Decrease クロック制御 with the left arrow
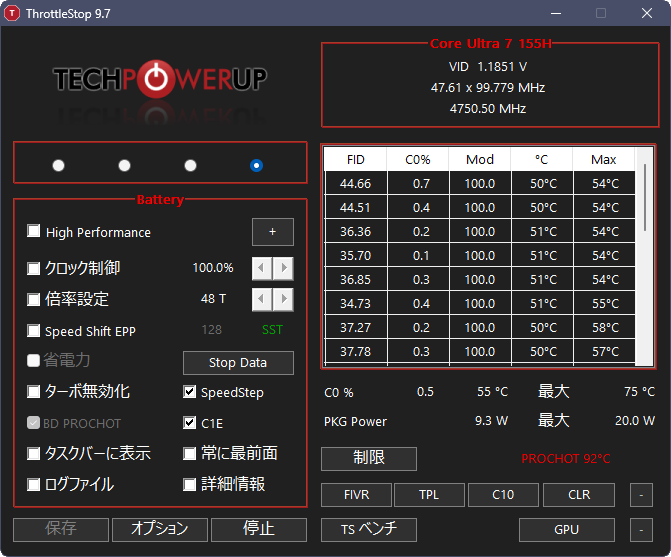671x557 pixels. tap(262, 268)
